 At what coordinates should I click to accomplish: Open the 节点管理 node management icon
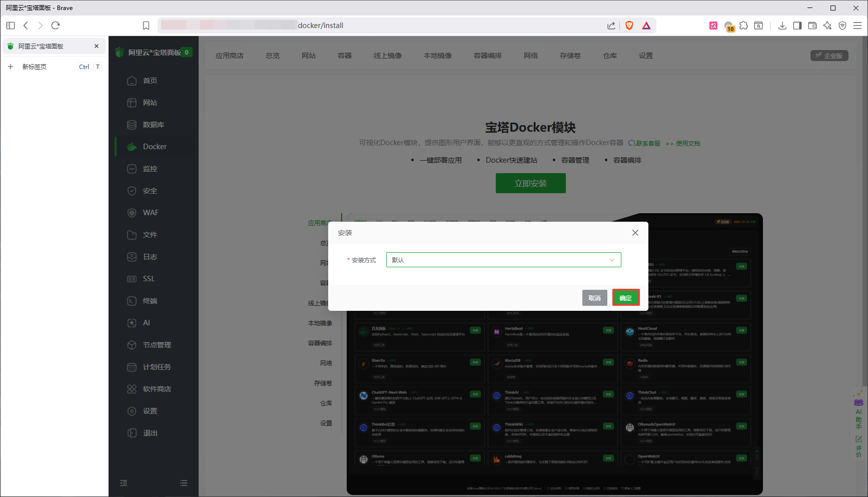132,345
